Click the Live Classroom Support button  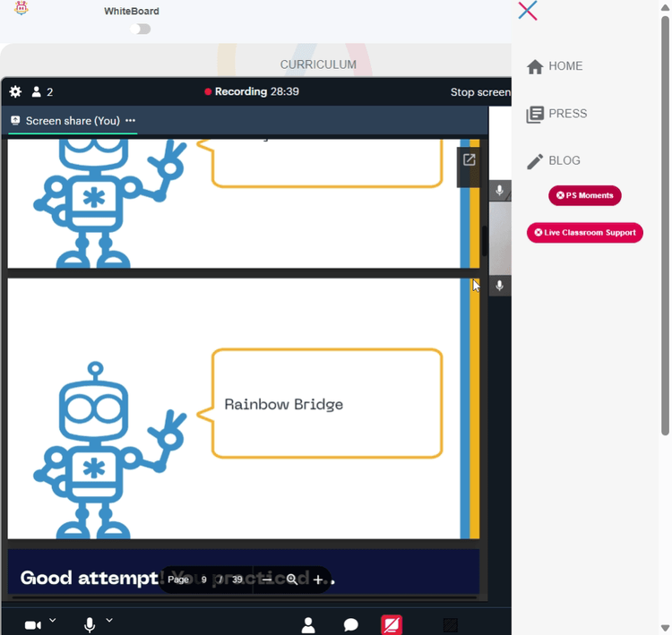pyautogui.click(x=584, y=233)
